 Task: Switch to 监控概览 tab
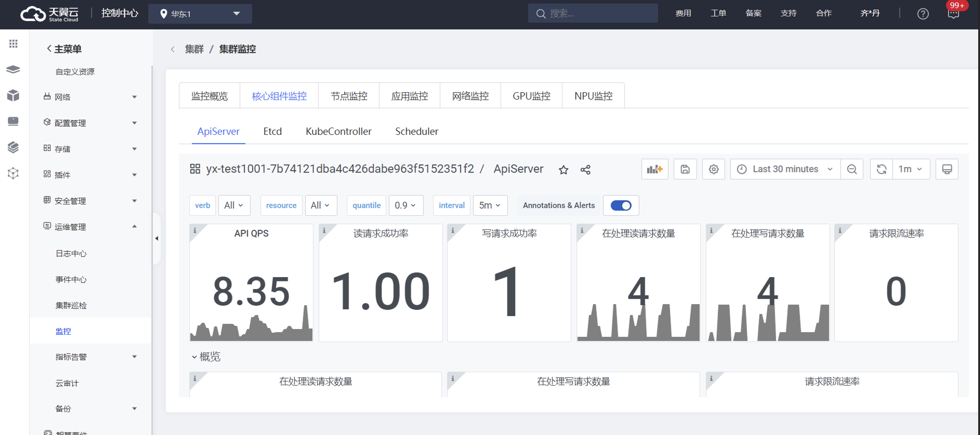tap(210, 96)
